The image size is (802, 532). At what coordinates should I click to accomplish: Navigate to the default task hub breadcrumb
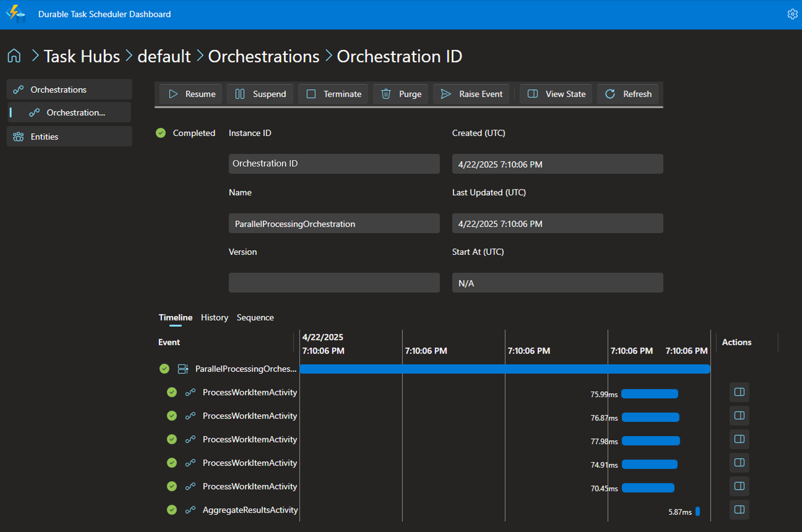point(164,56)
